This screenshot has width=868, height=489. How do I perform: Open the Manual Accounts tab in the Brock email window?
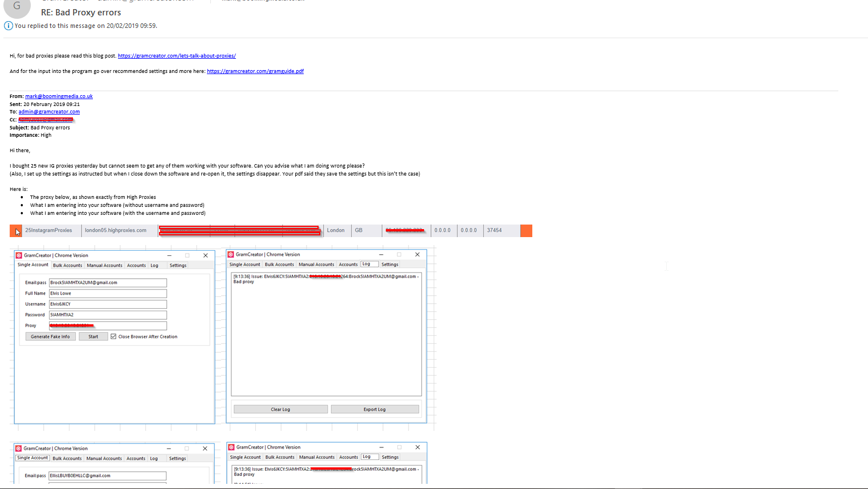(x=104, y=266)
